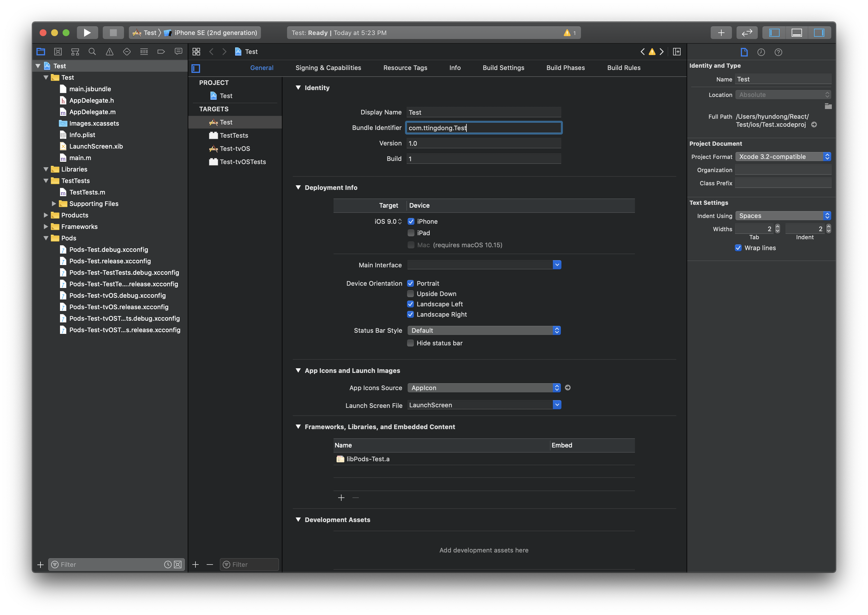The width and height of the screenshot is (868, 615).
Task: Choose the project folder location icon
Action: click(x=828, y=106)
